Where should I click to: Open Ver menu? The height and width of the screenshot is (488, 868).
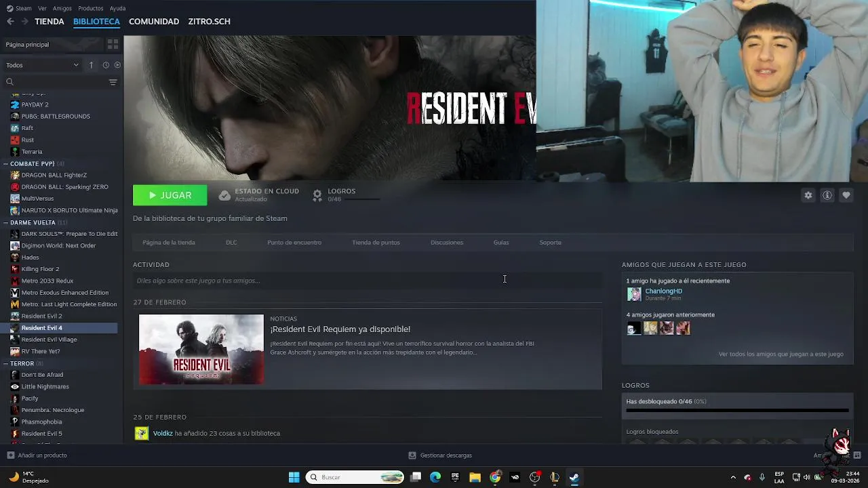(x=42, y=8)
